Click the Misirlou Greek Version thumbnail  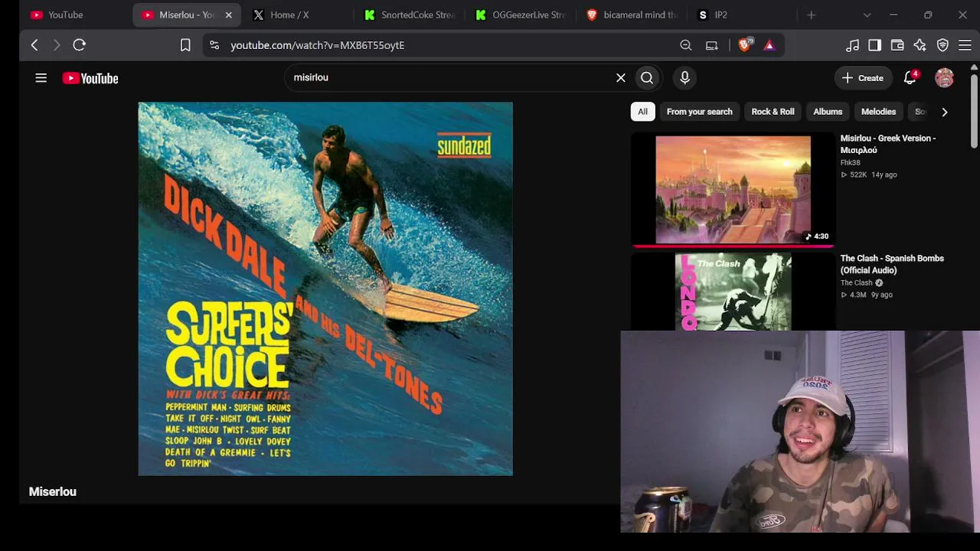733,190
